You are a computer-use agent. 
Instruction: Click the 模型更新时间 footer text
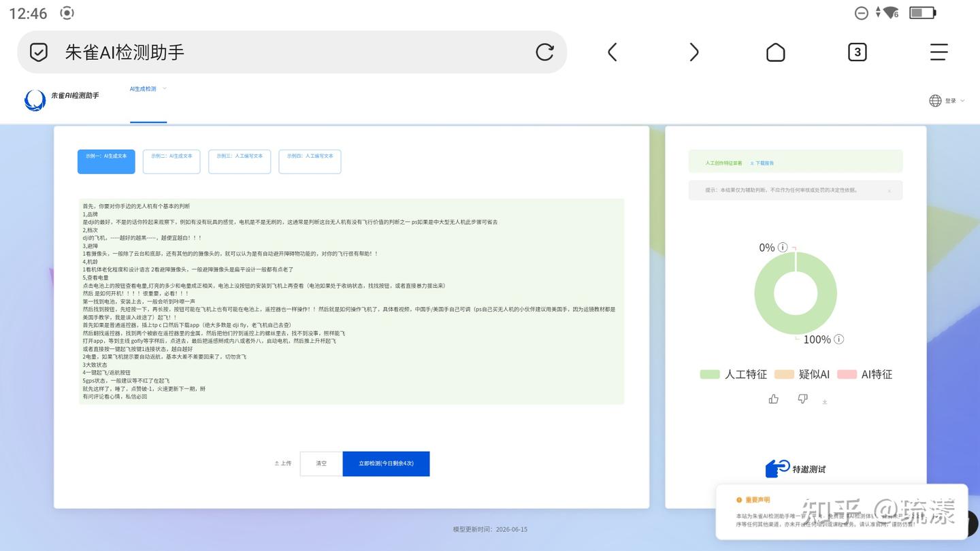[490, 529]
